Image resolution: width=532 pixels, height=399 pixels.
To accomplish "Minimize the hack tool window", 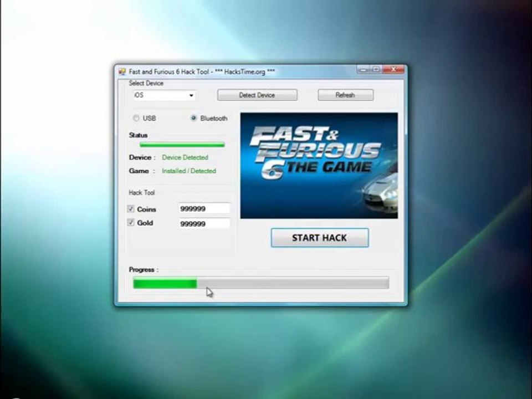I will tap(364, 70).
